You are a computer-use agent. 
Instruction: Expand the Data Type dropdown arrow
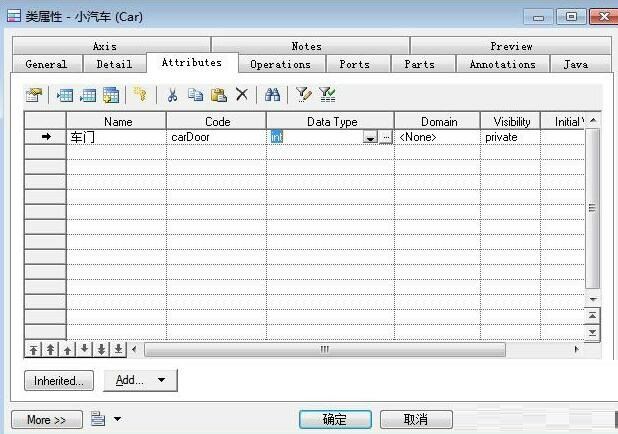point(370,137)
